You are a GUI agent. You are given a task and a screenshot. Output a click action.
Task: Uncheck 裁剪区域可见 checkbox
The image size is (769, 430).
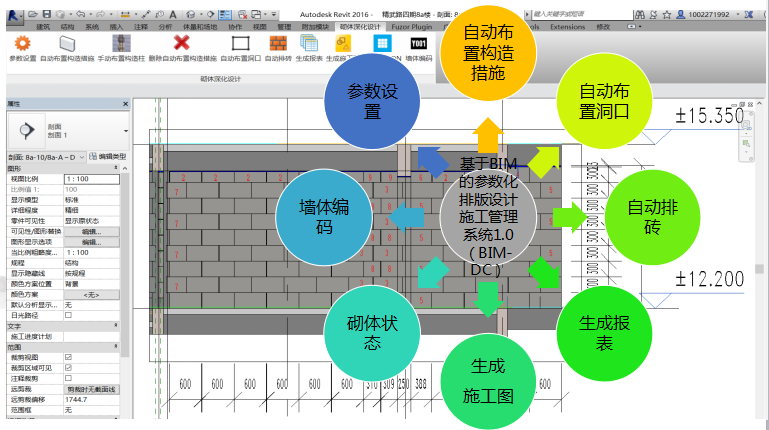68,368
